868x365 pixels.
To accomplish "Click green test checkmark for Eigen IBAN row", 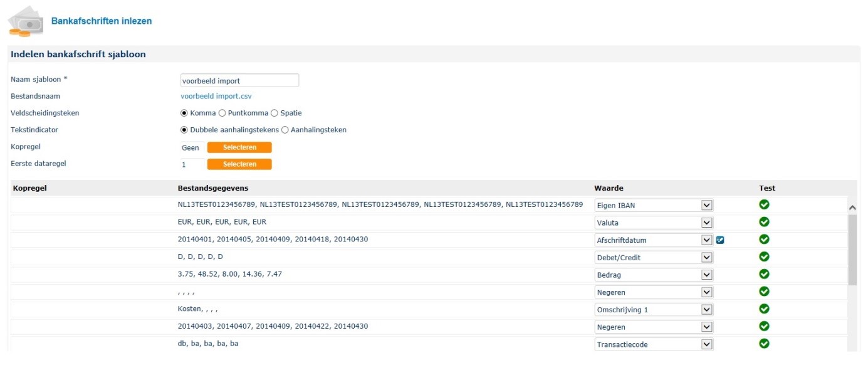I will [x=764, y=204].
